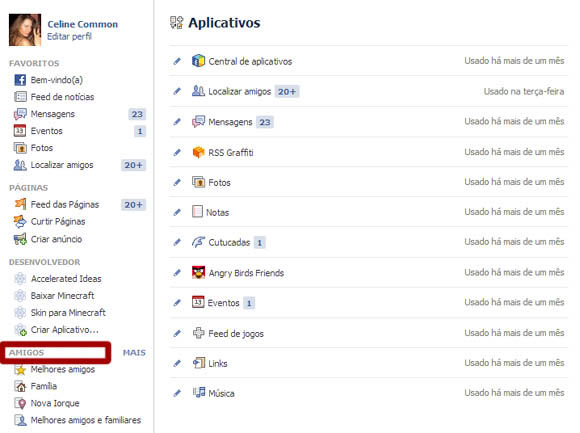The image size is (580, 433).
Task: Click sidebar Mensagens 23 counter badge
Action: click(x=137, y=114)
